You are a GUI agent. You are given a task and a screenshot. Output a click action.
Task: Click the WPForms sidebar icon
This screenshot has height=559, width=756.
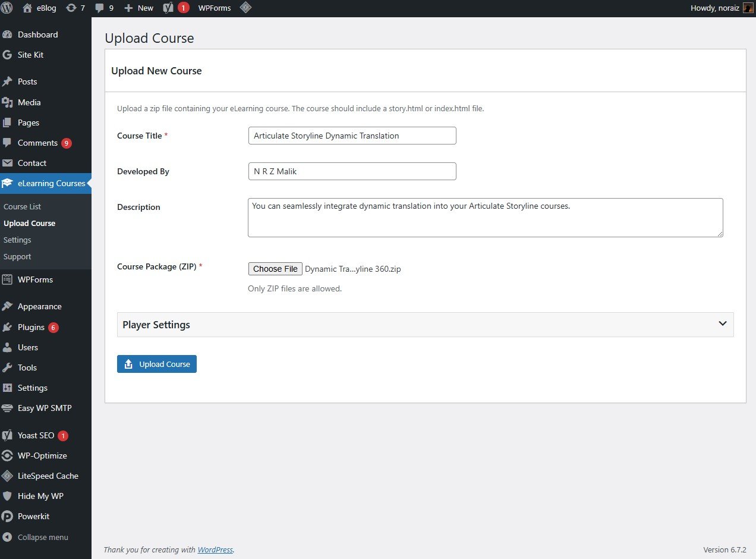tap(8, 279)
